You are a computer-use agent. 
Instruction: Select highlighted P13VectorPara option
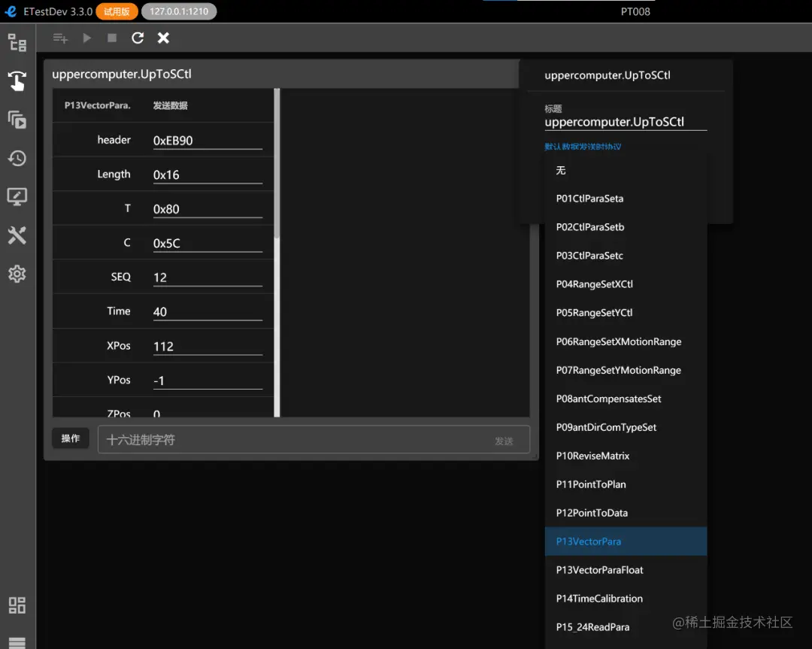[x=626, y=541]
